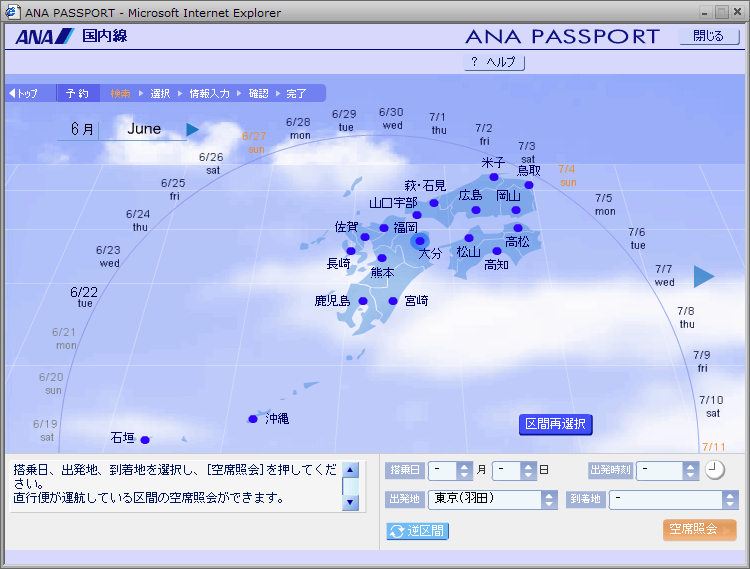Select the Okinawa (沖縄) airport dot
750x569 pixels.
coord(253,419)
